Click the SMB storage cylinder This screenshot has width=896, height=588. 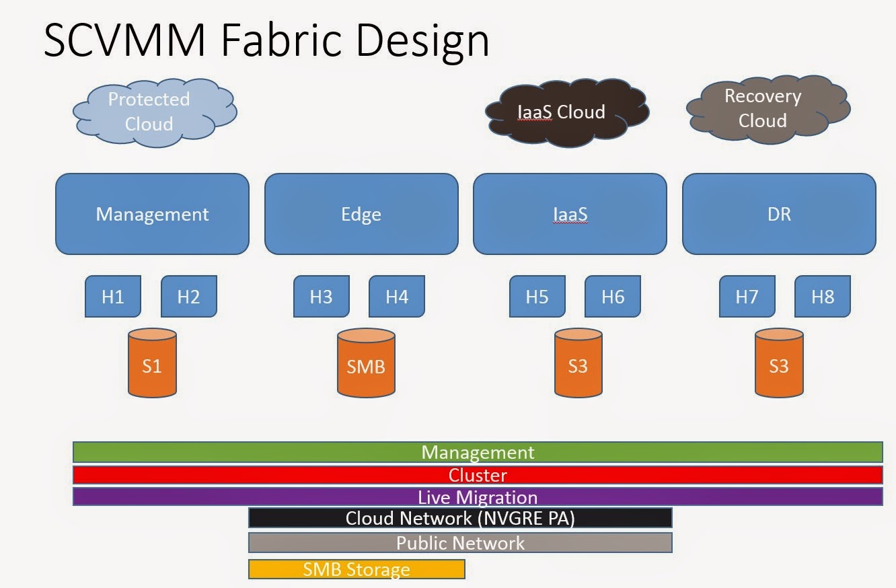pos(365,363)
